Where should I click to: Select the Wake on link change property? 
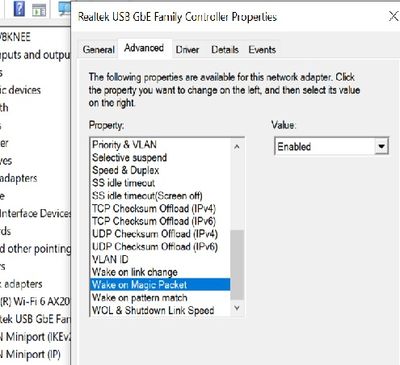tap(135, 272)
